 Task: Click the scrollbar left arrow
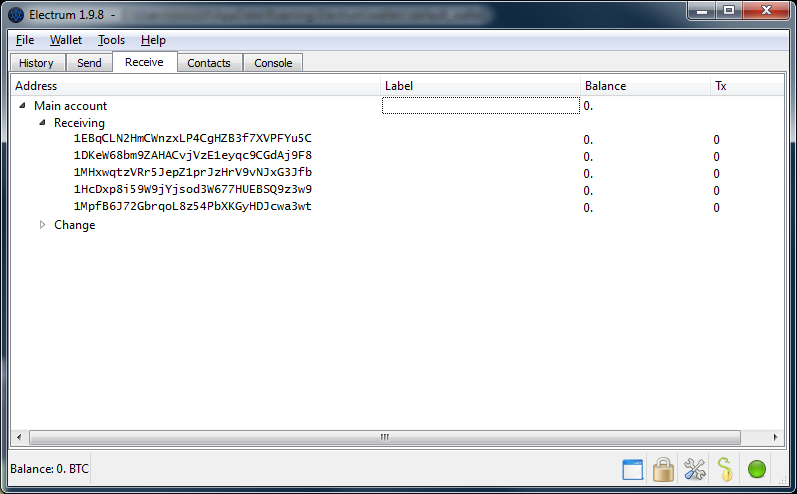19,437
